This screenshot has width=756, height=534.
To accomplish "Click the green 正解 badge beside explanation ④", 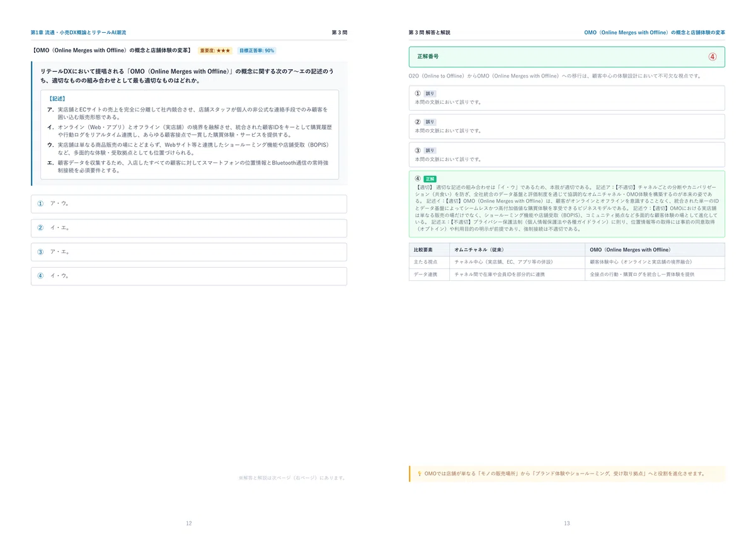I will coord(430,179).
